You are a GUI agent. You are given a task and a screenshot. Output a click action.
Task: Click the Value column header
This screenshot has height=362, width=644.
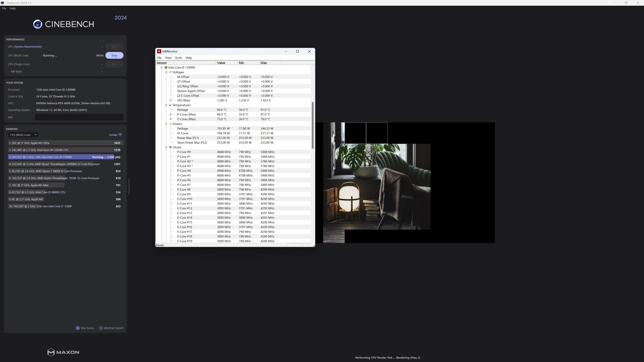tap(227, 63)
